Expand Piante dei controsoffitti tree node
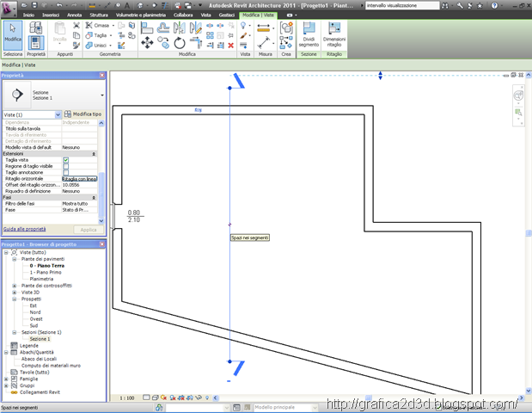Image resolution: width=532 pixels, height=413 pixels. (15, 286)
